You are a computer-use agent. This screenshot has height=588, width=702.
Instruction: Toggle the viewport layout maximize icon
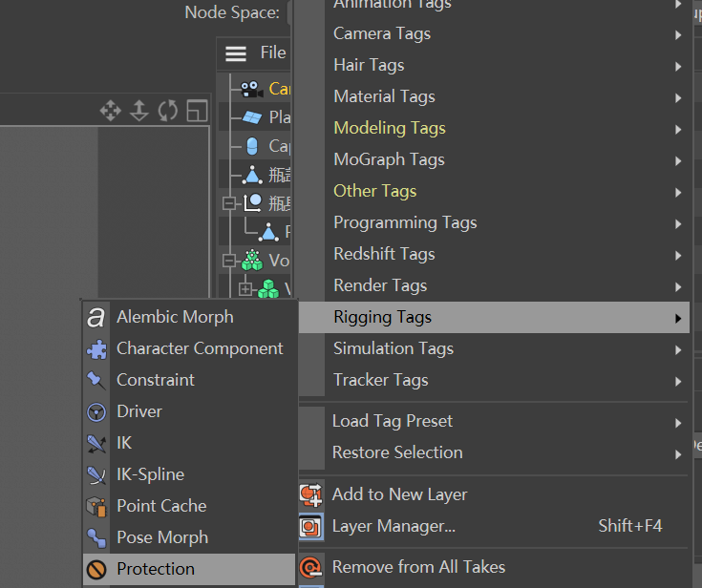[197, 111]
